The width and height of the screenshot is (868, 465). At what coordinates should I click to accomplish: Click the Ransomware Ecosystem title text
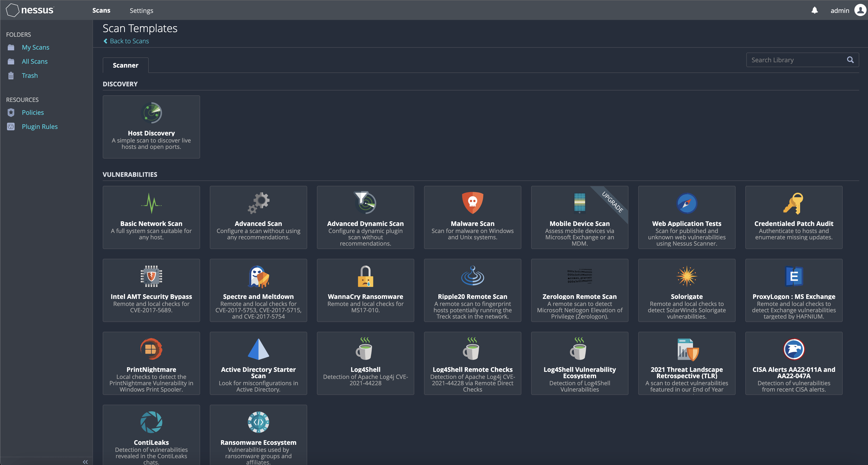pyautogui.click(x=259, y=442)
